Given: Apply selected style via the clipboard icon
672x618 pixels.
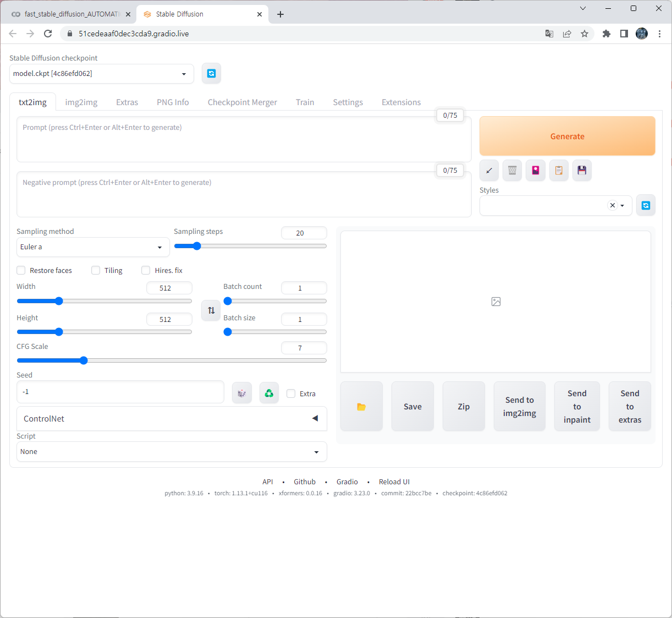Looking at the screenshot, I should click(x=559, y=170).
